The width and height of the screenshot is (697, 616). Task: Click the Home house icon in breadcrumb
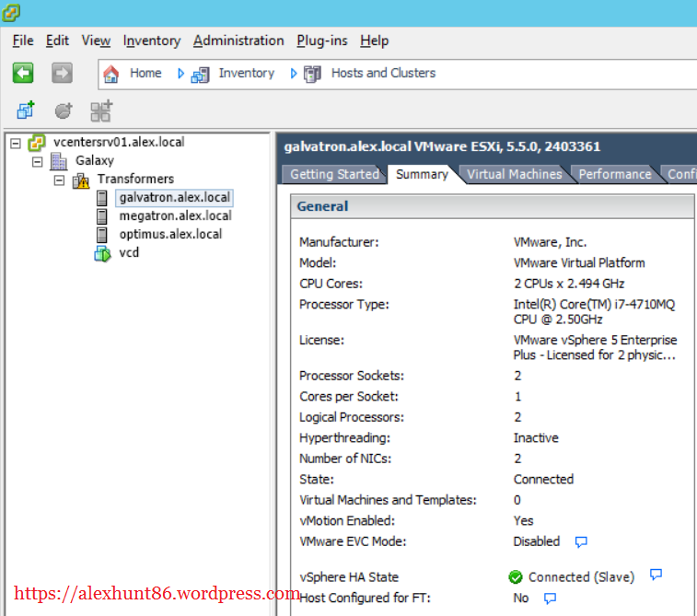111,74
